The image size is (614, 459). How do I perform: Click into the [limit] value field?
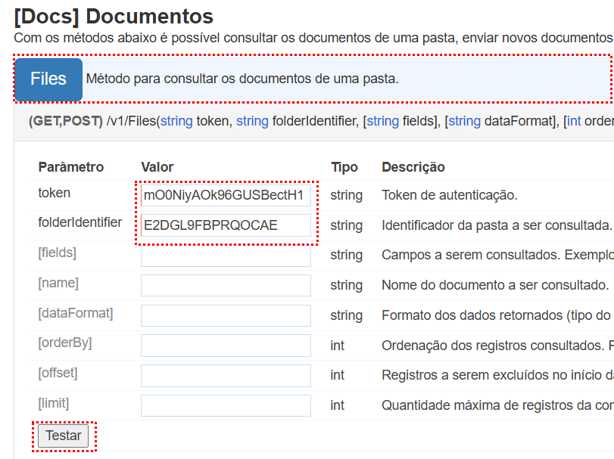[226, 406]
